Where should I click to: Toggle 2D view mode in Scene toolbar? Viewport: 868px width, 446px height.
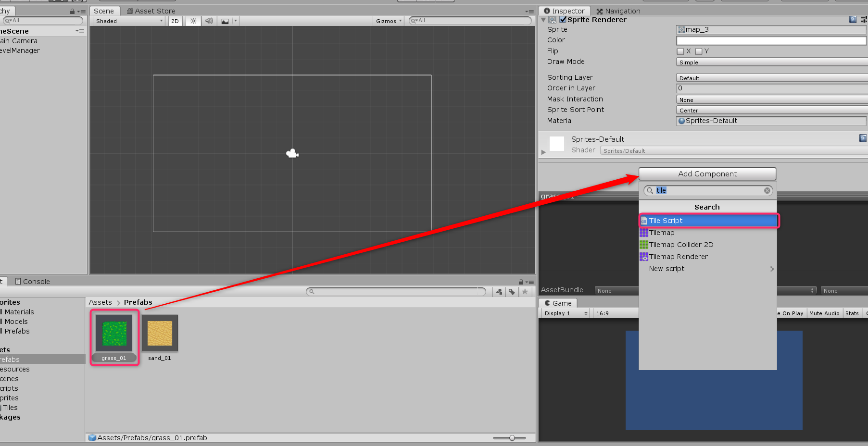pyautogui.click(x=175, y=21)
